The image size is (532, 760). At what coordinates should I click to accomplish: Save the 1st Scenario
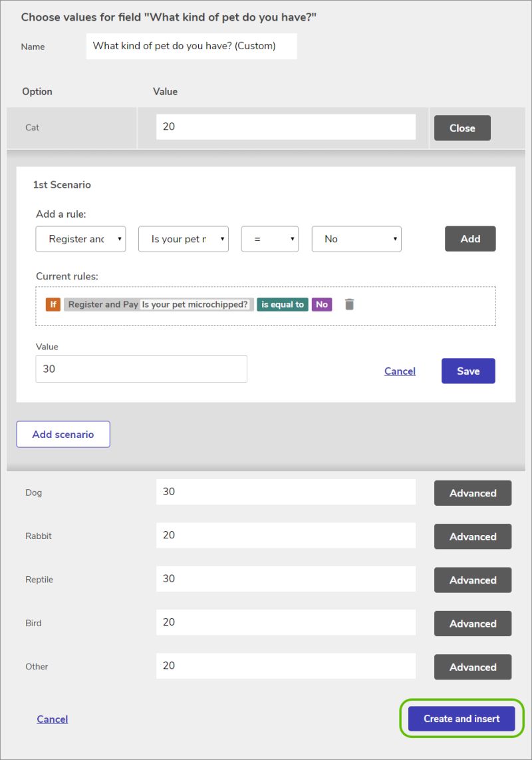(x=468, y=371)
